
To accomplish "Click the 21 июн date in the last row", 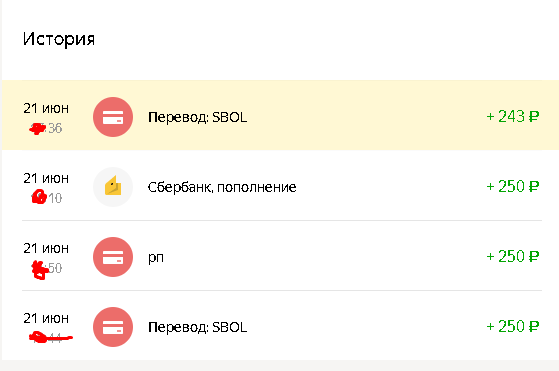I will click(46, 318).
